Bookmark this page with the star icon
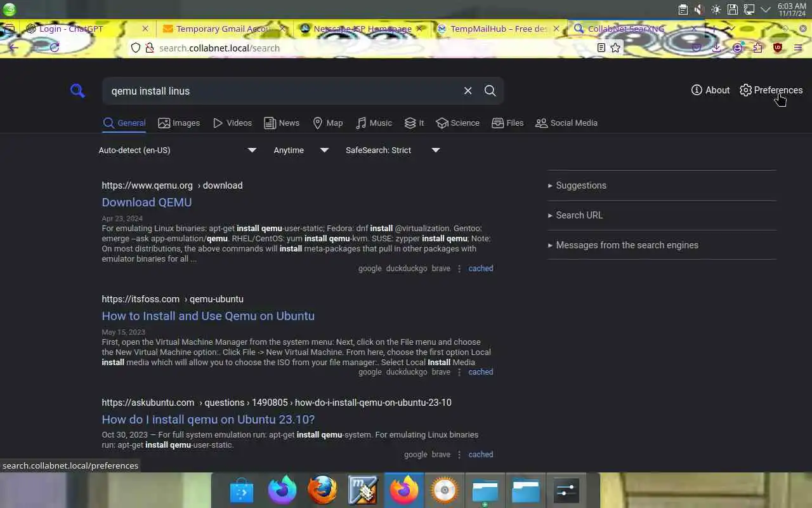The image size is (812, 508). (615, 48)
